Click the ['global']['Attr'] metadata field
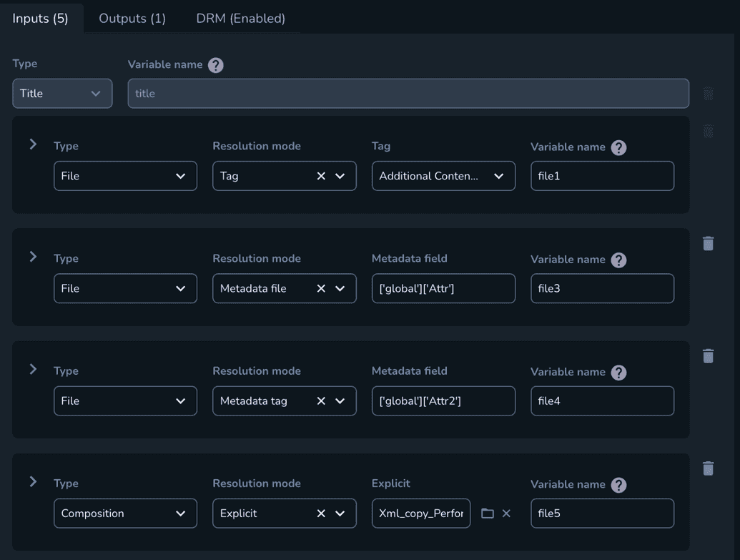 [x=443, y=288]
